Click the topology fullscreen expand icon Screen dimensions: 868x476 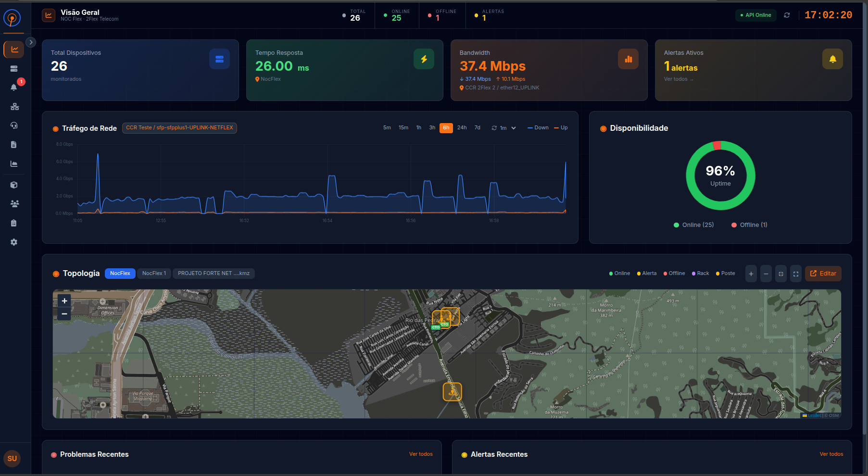(796, 274)
